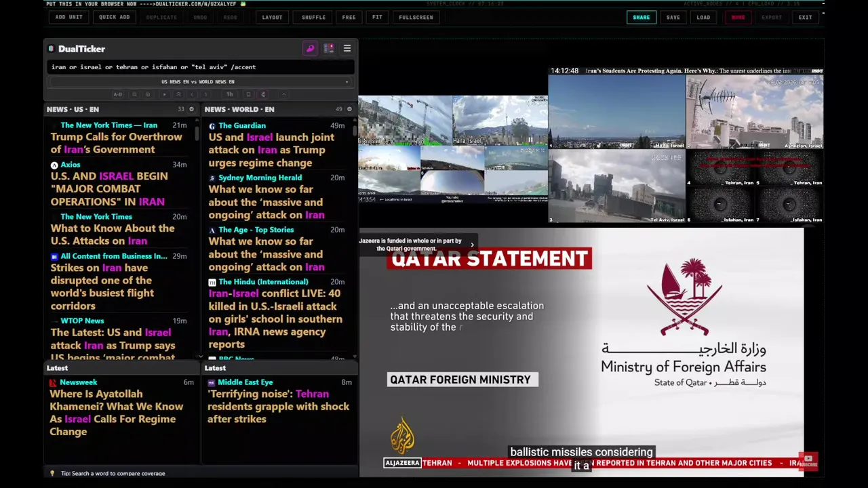This screenshot has width=868, height=488.
Task: Switch to FULLSCREEN mode
Action: pos(416,17)
